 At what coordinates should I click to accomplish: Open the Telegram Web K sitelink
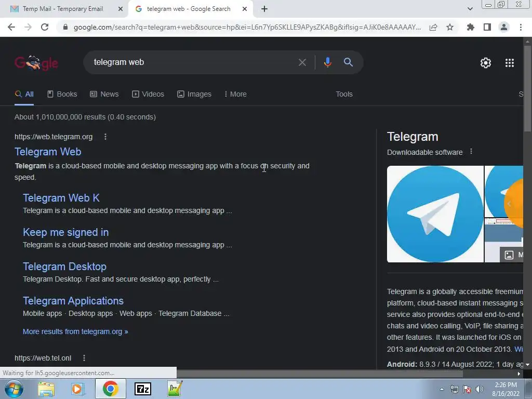coord(61,198)
